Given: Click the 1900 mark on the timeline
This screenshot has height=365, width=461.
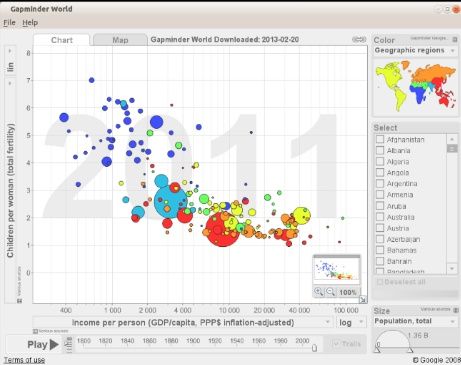Looking at the screenshot, I should pyautogui.click(x=193, y=341).
